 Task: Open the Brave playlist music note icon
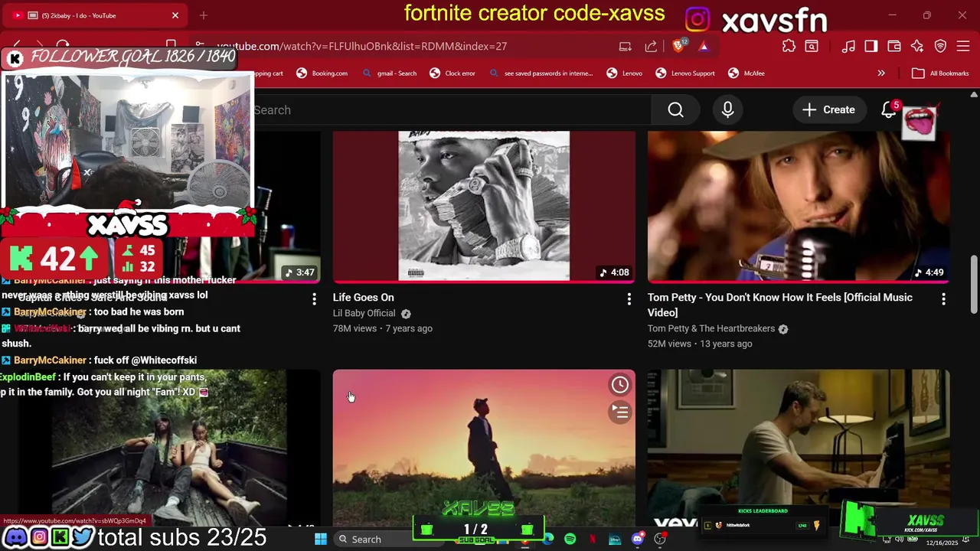[848, 46]
